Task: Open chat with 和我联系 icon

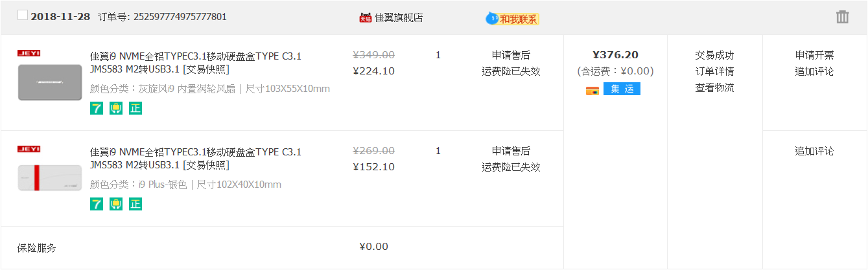Action: click(x=513, y=19)
